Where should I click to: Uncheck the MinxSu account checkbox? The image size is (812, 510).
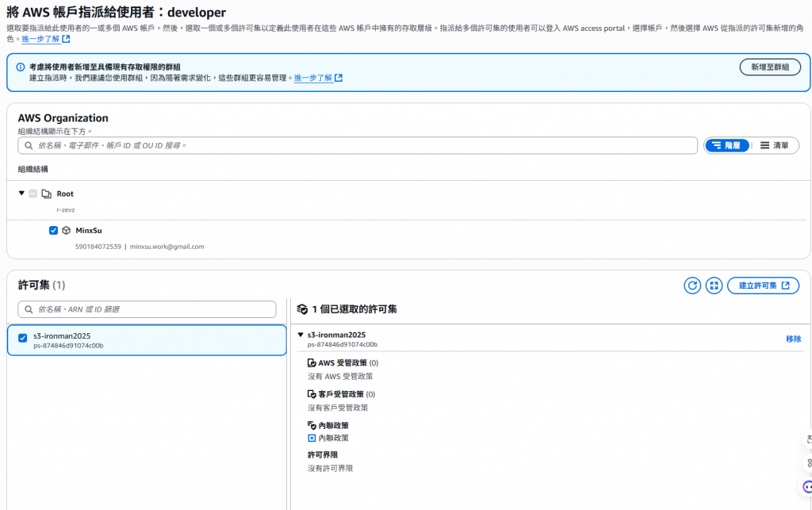(53, 230)
